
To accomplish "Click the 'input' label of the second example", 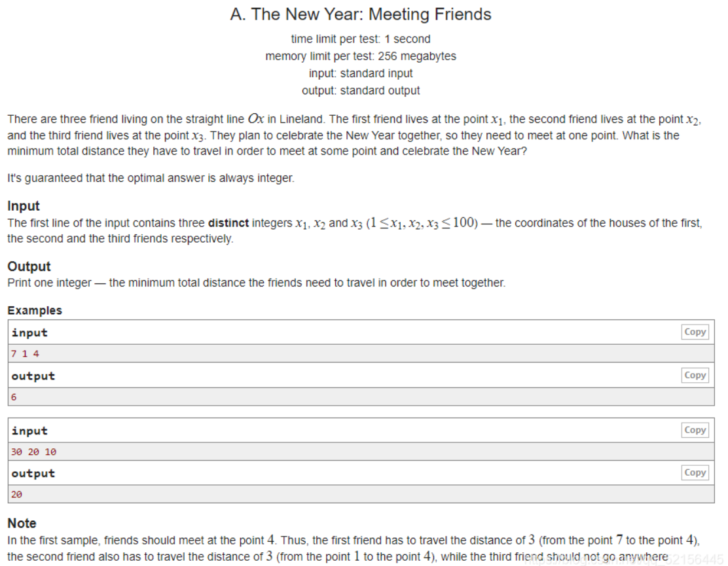I will [29, 431].
